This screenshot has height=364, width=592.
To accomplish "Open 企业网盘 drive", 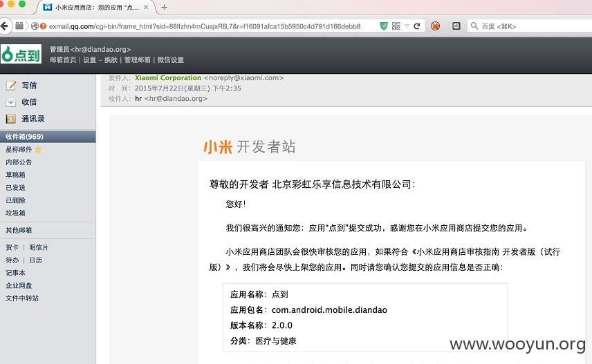I will [x=19, y=285].
